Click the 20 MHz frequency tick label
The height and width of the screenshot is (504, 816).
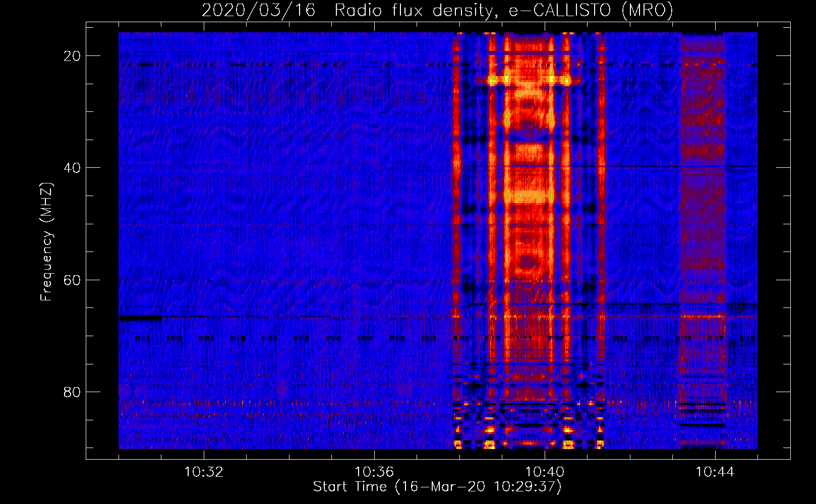pyautogui.click(x=72, y=56)
